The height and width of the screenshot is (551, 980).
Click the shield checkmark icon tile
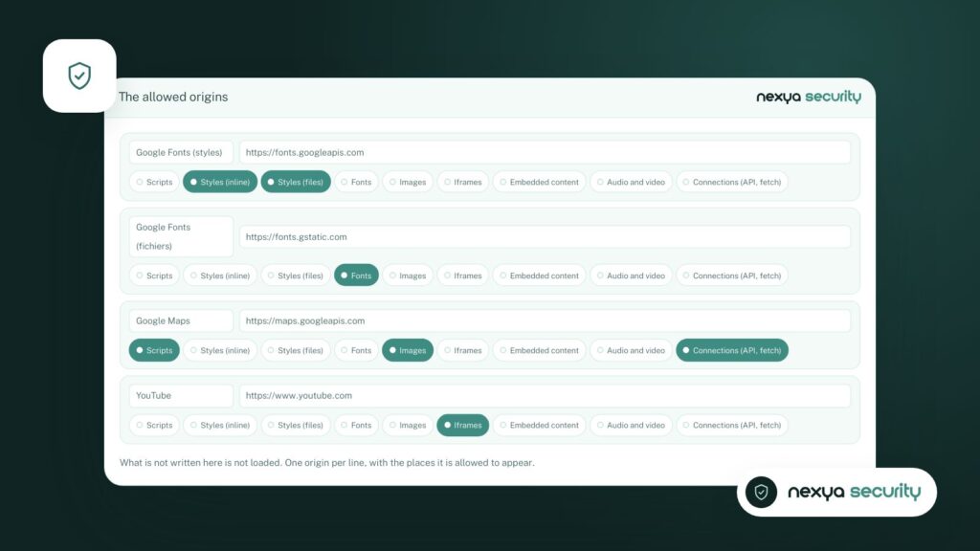click(x=79, y=76)
